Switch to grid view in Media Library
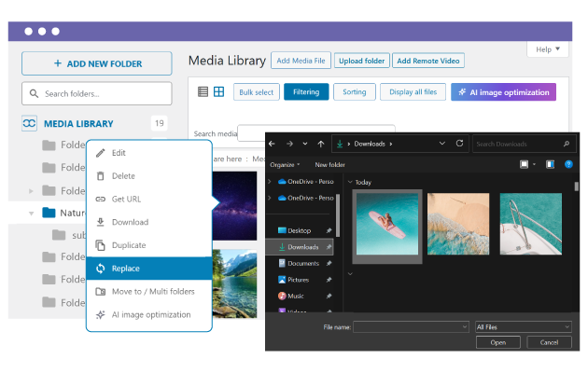This screenshot has width=588, height=373. click(x=218, y=92)
